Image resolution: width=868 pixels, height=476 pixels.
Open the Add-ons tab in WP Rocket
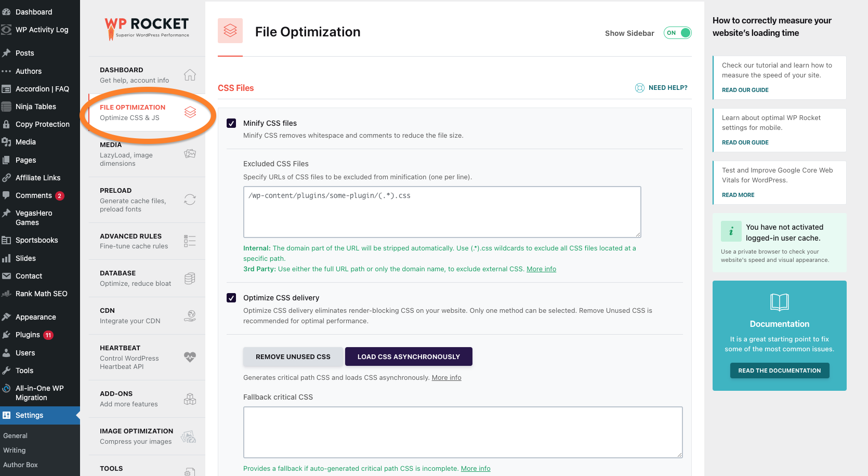[x=147, y=399]
